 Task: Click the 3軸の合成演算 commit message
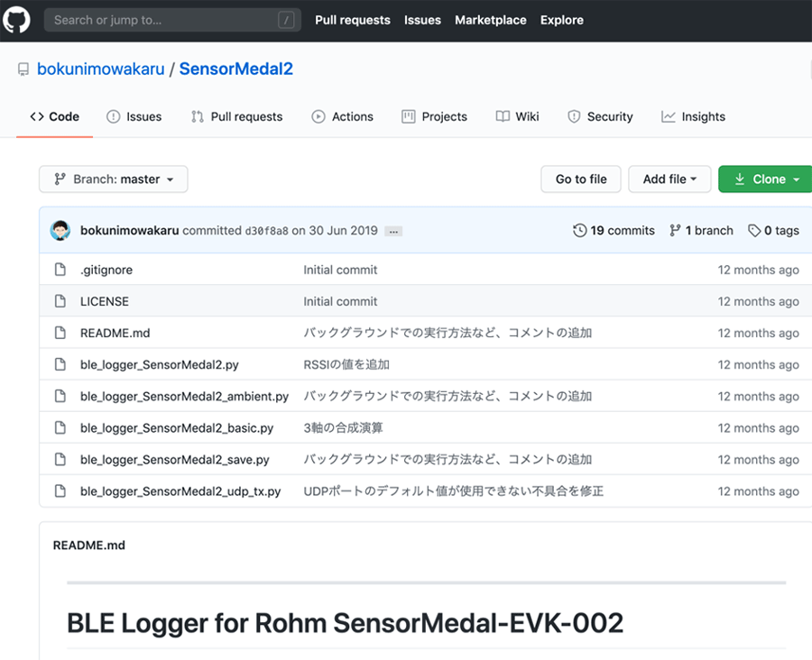coord(344,427)
